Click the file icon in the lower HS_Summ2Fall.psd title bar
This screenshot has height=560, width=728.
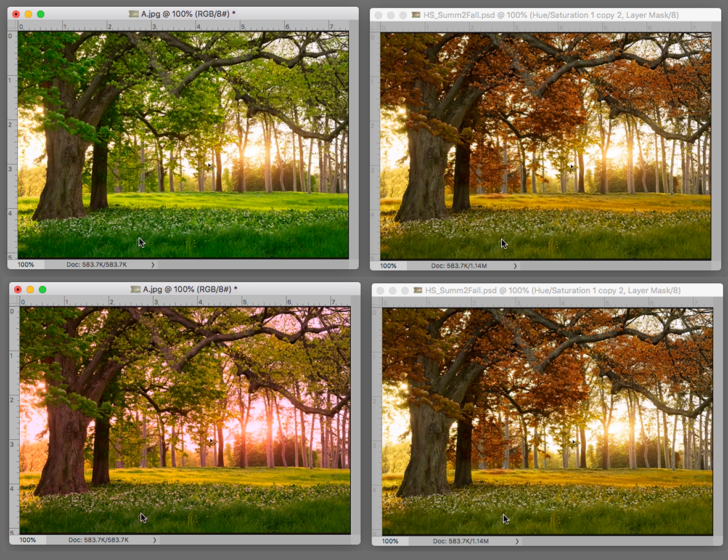(x=418, y=290)
